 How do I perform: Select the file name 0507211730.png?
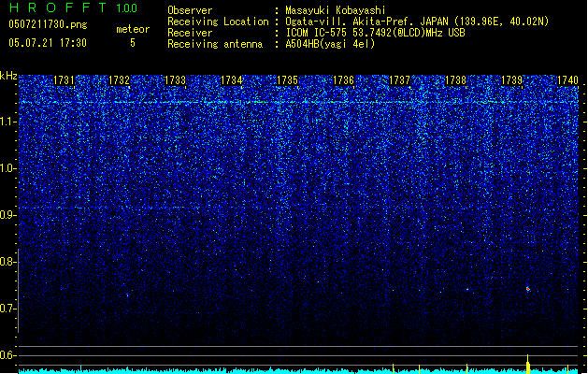pyautogui.click(x=48, y=24)
